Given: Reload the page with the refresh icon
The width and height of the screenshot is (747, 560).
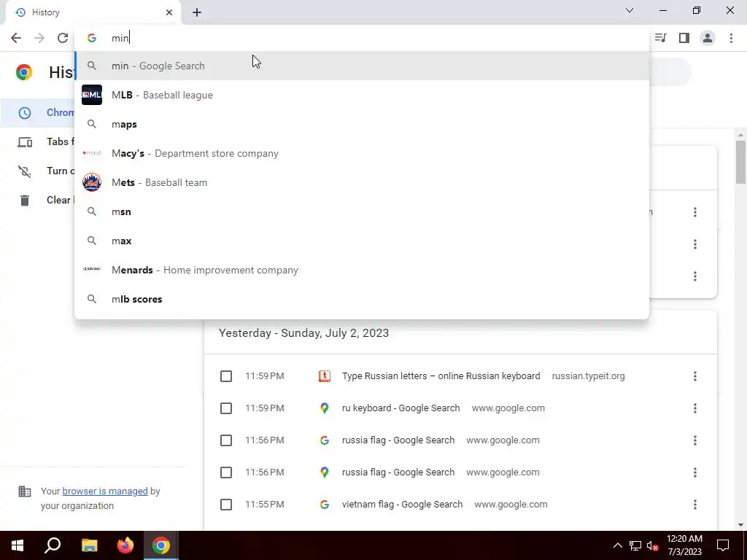Looking at the screenshot, I should [x=63, y=38].
